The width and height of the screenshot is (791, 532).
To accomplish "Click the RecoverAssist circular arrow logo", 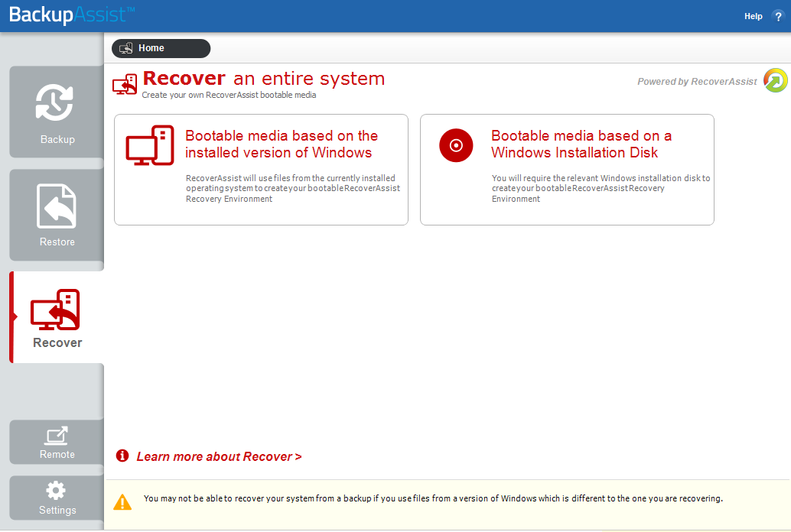I will click(776, 81).
